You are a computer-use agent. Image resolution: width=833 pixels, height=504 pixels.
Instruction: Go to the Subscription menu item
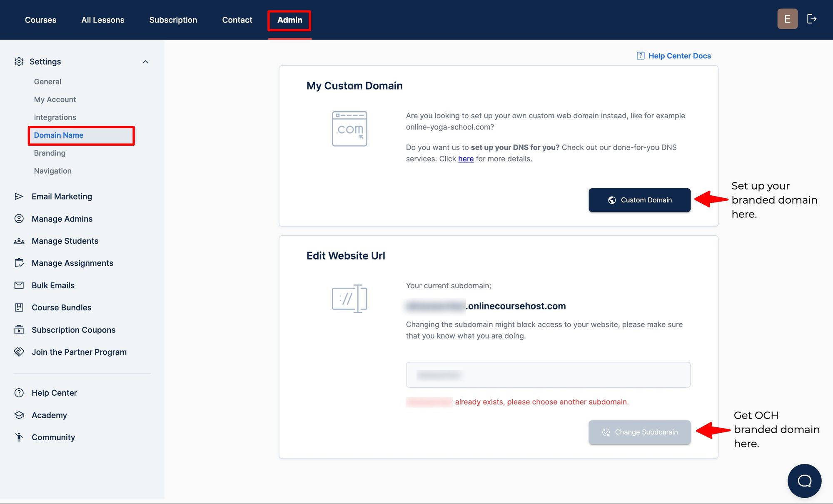(x=173, y=20)
